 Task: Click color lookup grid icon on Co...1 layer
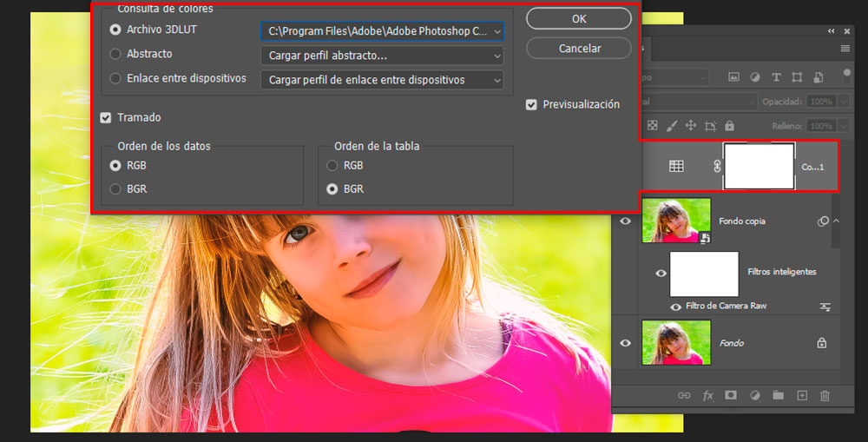pyautogui.click(x=676, y=166)
